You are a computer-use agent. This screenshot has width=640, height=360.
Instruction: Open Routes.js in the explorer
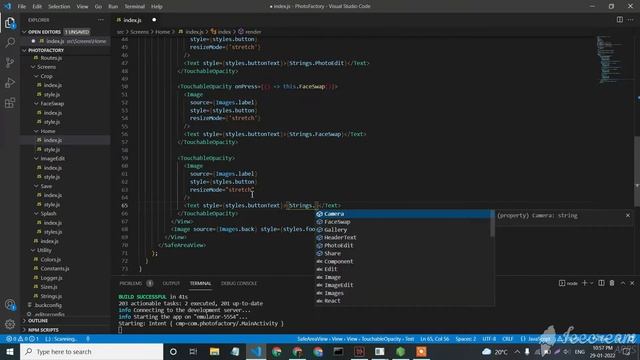pos(51,58)
